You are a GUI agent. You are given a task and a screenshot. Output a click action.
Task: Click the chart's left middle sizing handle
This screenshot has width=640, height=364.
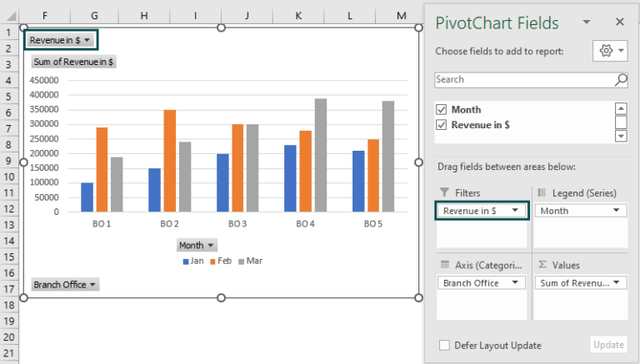pos(23,162)
